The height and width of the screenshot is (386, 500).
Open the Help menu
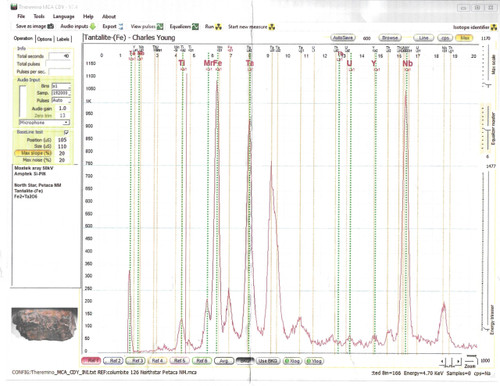88,16
